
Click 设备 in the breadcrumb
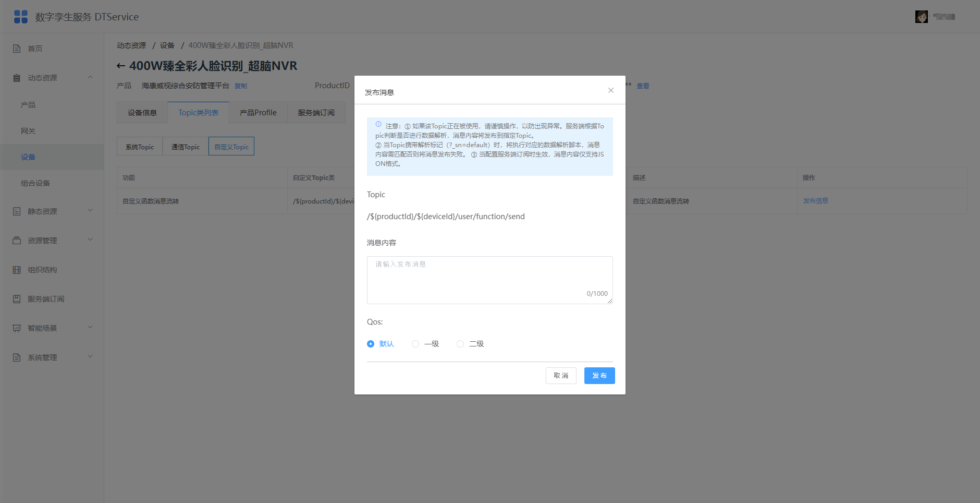tap(167, 45)
